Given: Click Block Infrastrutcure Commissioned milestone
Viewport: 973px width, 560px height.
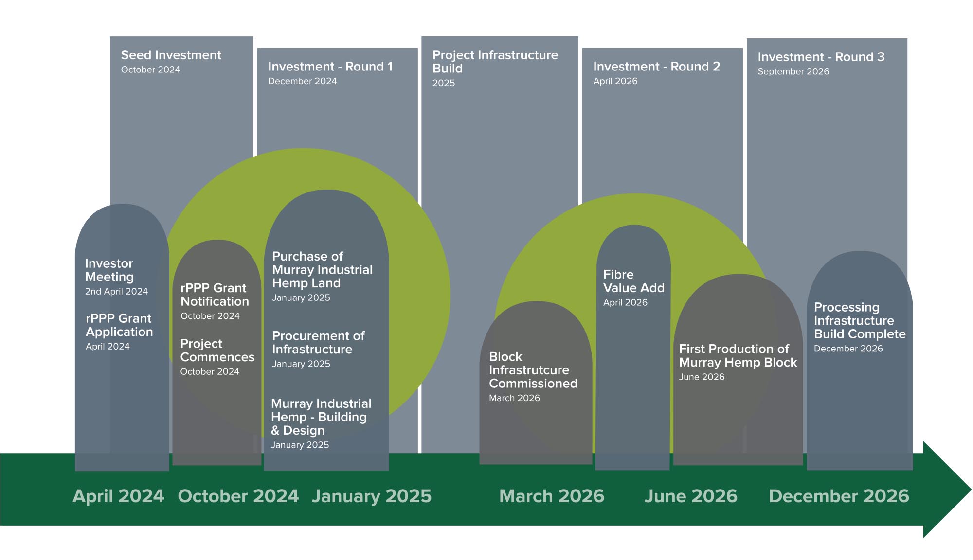Looking at the screenshot, I should tap(533, 370).
